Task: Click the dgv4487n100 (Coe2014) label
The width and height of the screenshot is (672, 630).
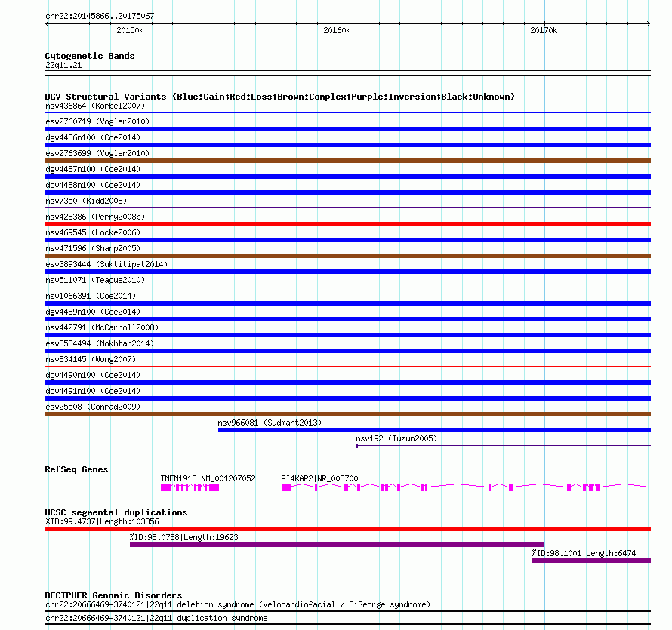Action: pos(93,169)
